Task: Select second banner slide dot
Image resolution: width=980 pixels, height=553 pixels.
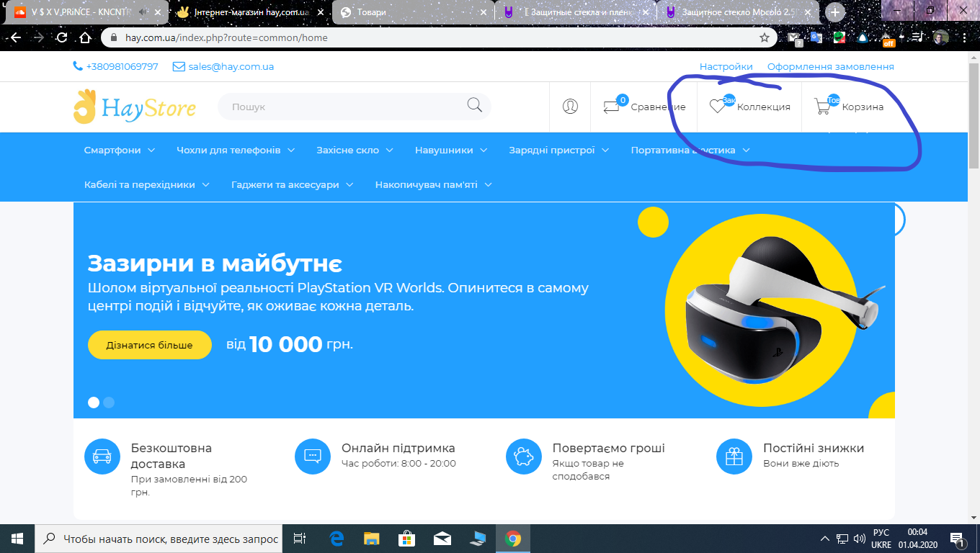Action: pyautogui.click(x=109, y=403)
